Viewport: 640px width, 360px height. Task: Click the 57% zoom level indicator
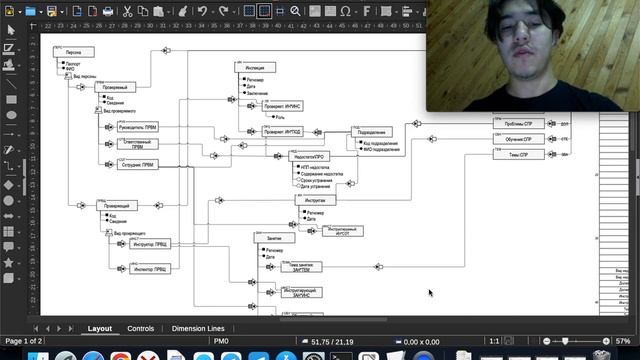click(x=623, y=341)
